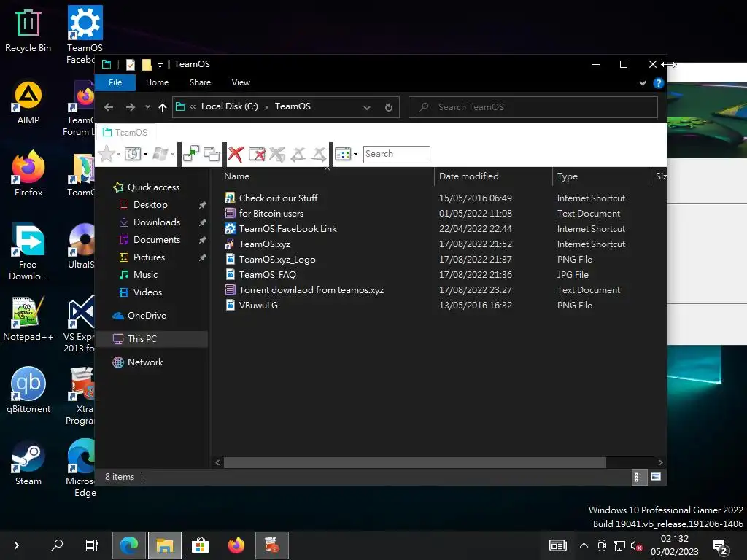Click the window with red X icon
The image size is (747, 560).
click(257, 154)
